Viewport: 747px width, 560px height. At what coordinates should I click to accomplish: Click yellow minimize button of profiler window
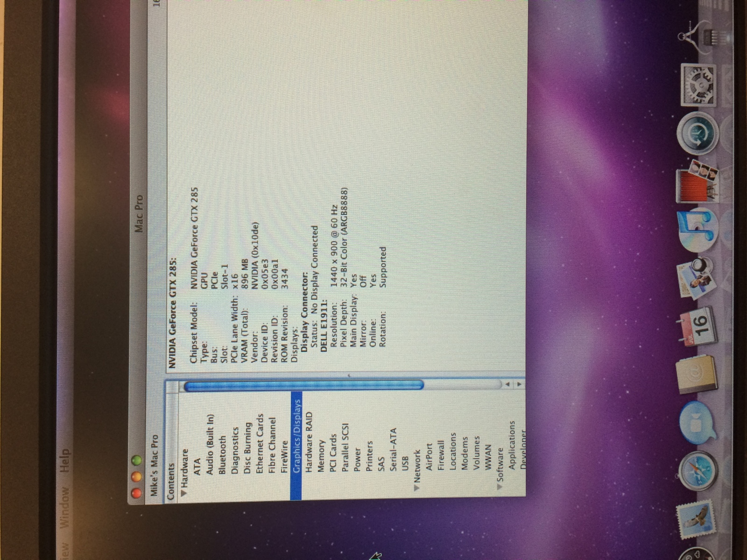tap(137, 476)
